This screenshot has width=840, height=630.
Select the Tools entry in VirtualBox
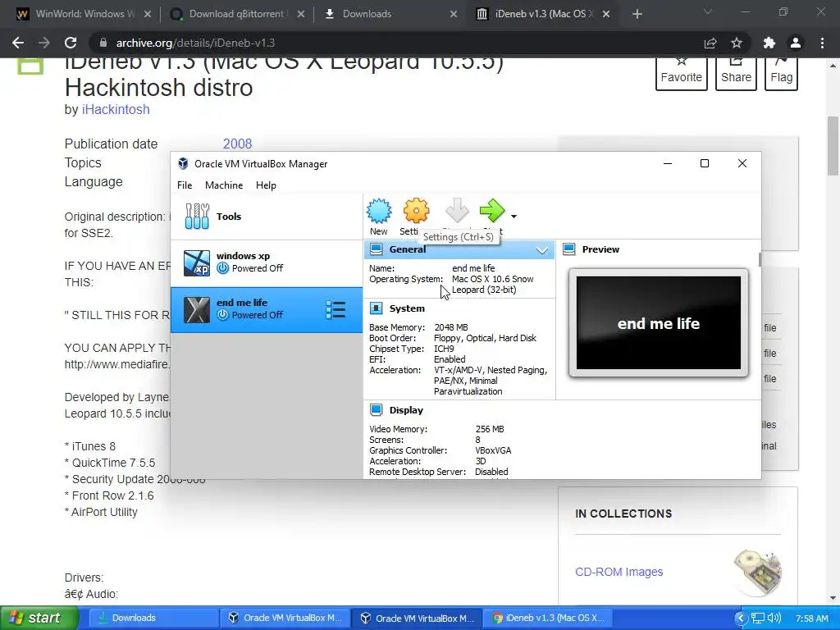point(267,217)
